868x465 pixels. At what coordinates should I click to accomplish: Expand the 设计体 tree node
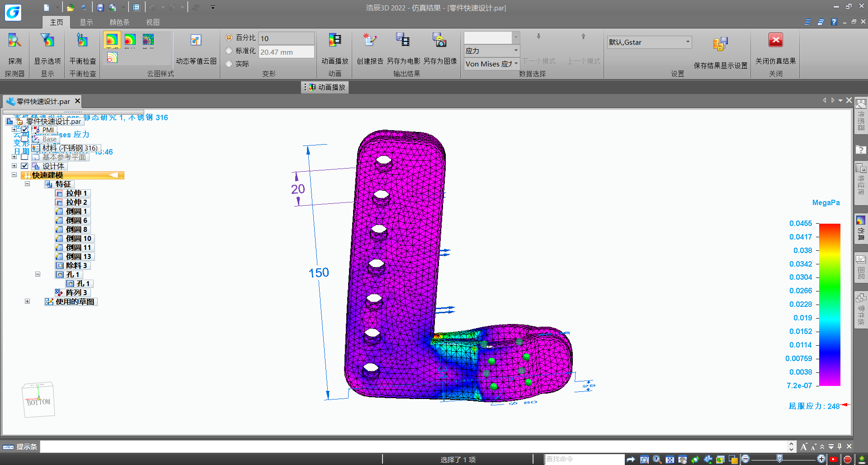pyautogui.click(x=14, y=166)
